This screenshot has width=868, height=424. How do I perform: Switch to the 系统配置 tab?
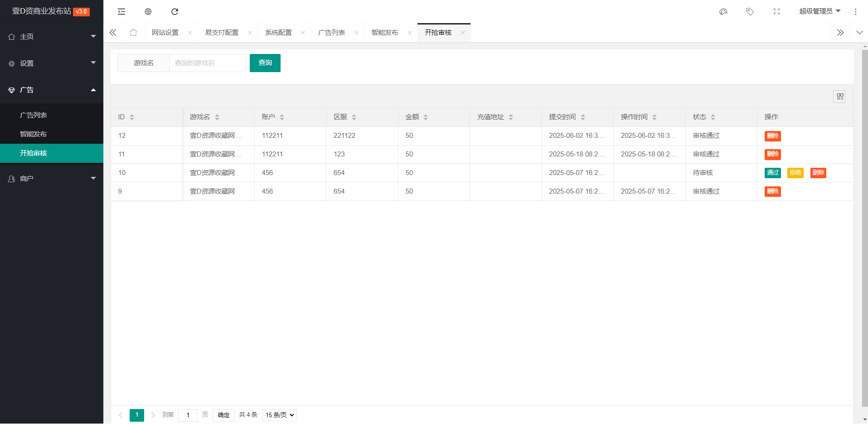278,33
